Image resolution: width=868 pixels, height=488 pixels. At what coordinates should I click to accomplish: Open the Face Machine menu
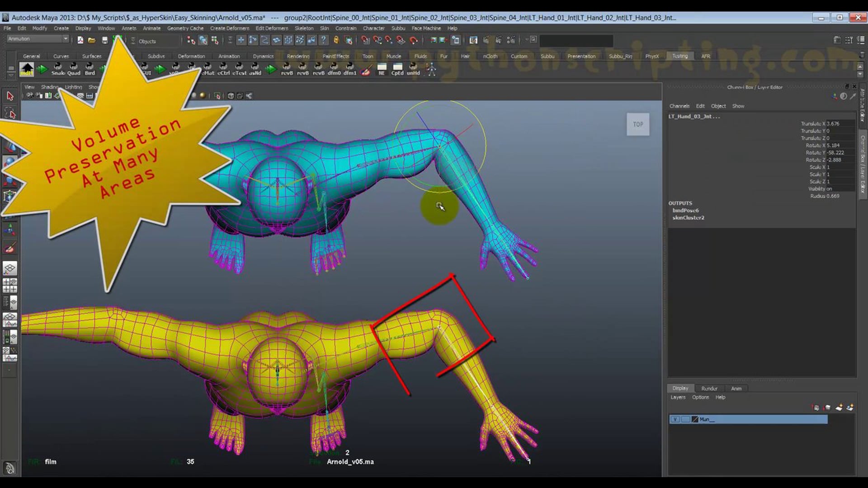click(426, 28)
